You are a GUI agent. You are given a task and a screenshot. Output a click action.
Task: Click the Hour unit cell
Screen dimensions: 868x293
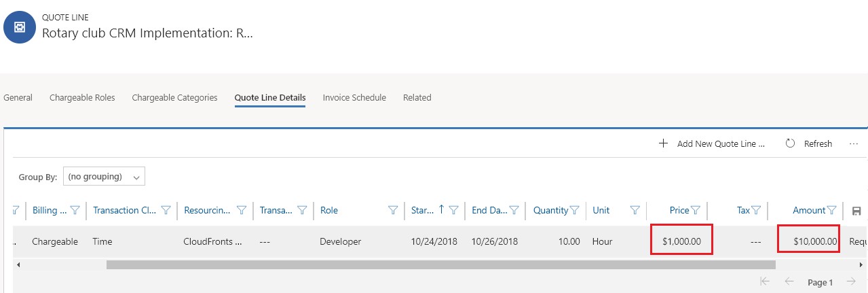pos(602,241)
